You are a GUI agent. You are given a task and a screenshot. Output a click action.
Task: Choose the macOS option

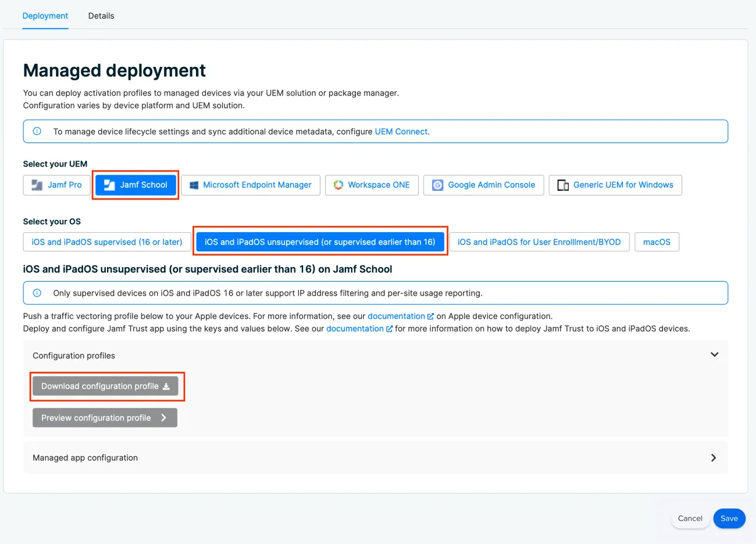(657, 242)
